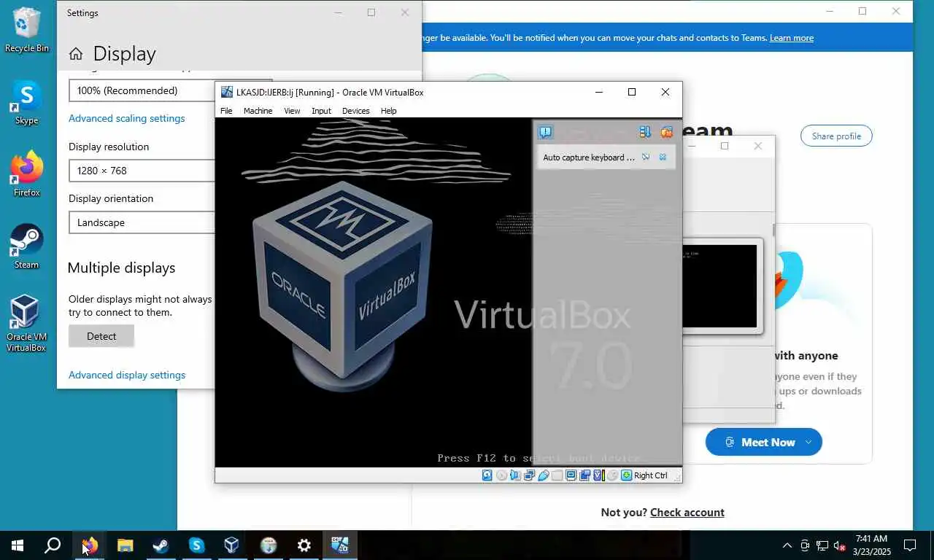Click the hard disk activity indicator in VirtualBox status bar

487,475
